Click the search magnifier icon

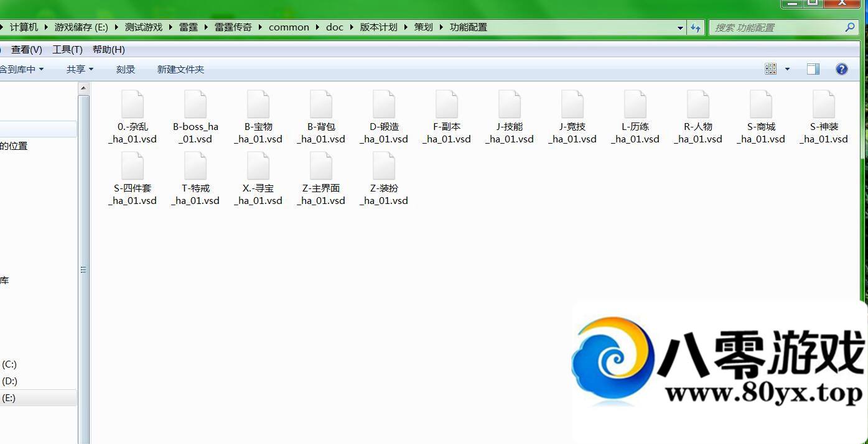[850, 27]
